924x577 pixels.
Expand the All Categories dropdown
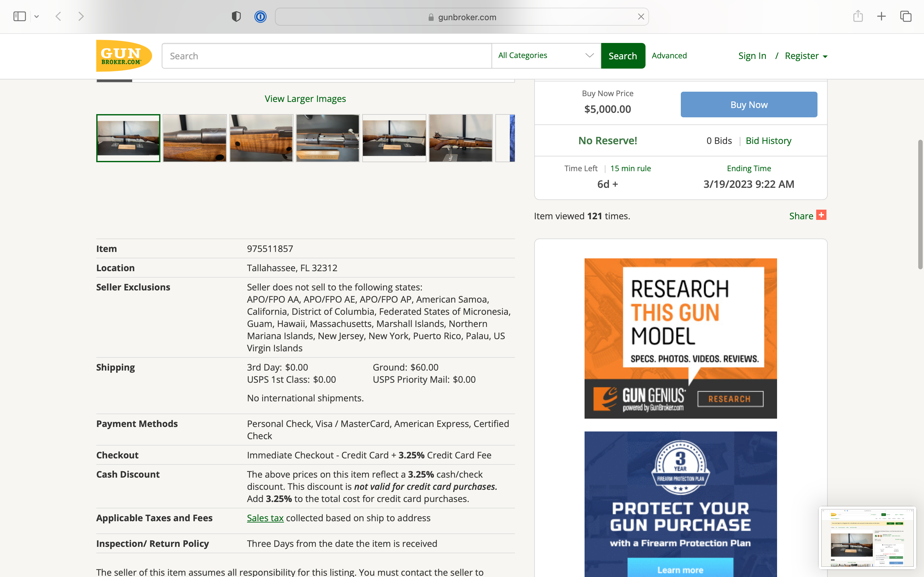(x=546, y=56)
